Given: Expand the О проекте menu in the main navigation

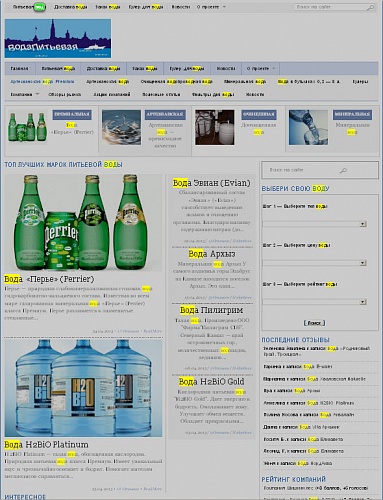Looking at the screenshot, I should coord(261,69).
